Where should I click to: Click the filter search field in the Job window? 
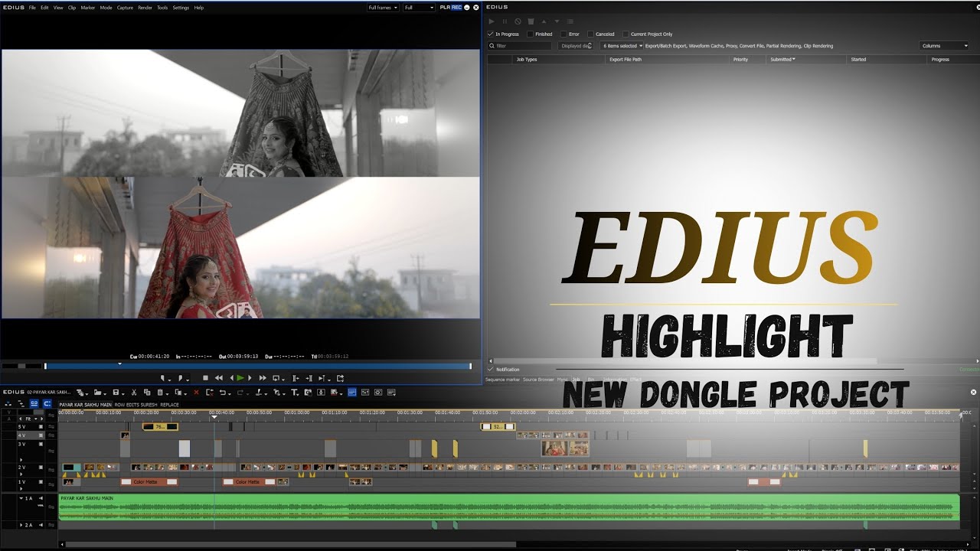point(520,46)
